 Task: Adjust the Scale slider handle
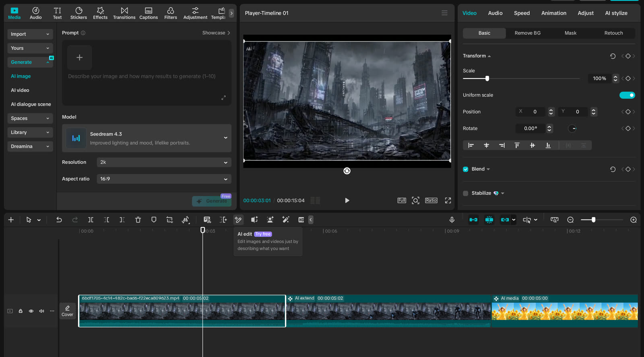[x=487, y=79]
